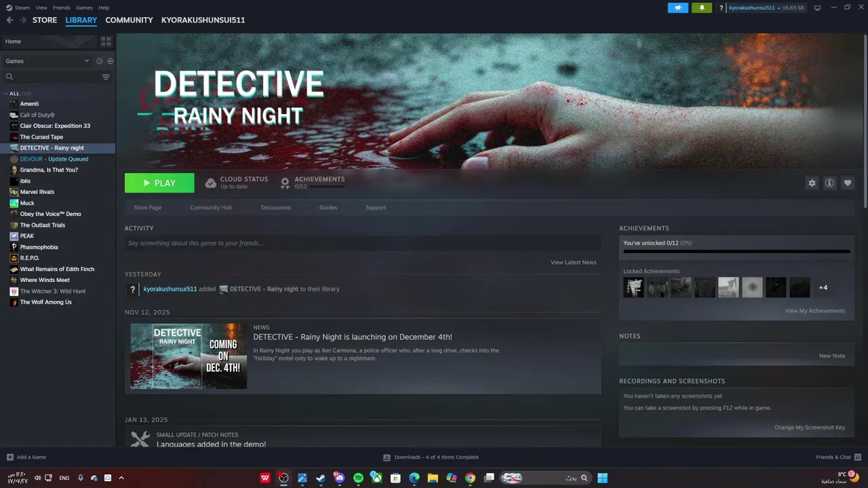Open game settings gear icon
This screenshot has width=868, height=488.
pyautogui.click(x=812, y=183)
